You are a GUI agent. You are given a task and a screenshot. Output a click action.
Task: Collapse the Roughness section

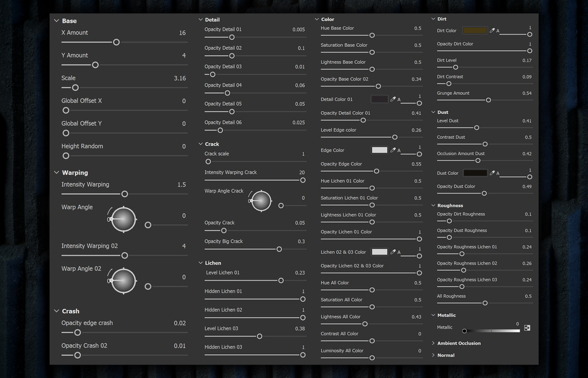433,205
